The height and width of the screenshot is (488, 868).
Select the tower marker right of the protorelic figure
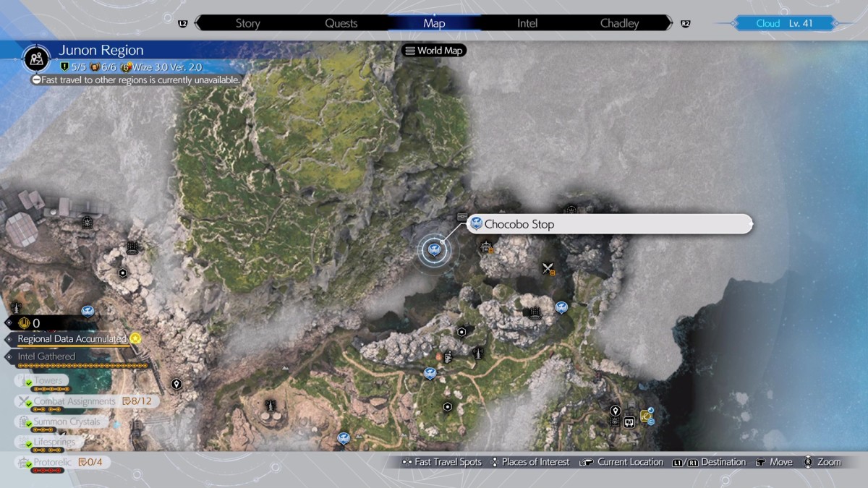pyautogui.click(x=477, y=353)
